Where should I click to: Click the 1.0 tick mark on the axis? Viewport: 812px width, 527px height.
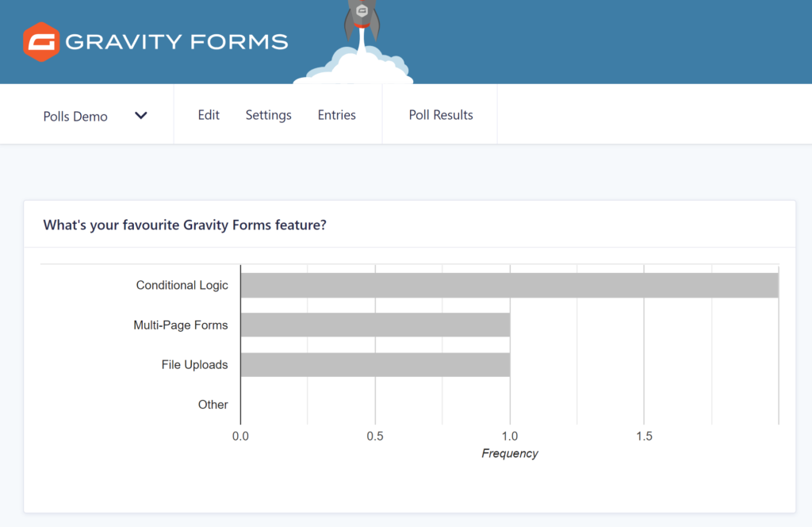510,436
